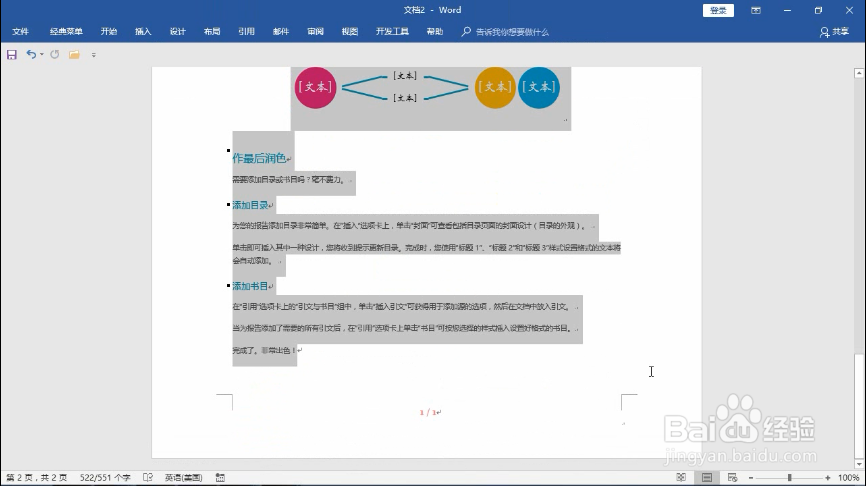Click the 100% zoom level

tap(848, 478)
